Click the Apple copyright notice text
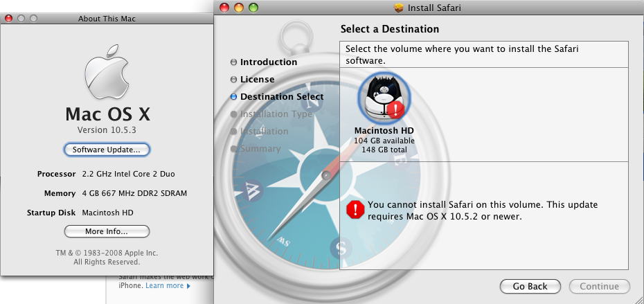 (107, 257)
